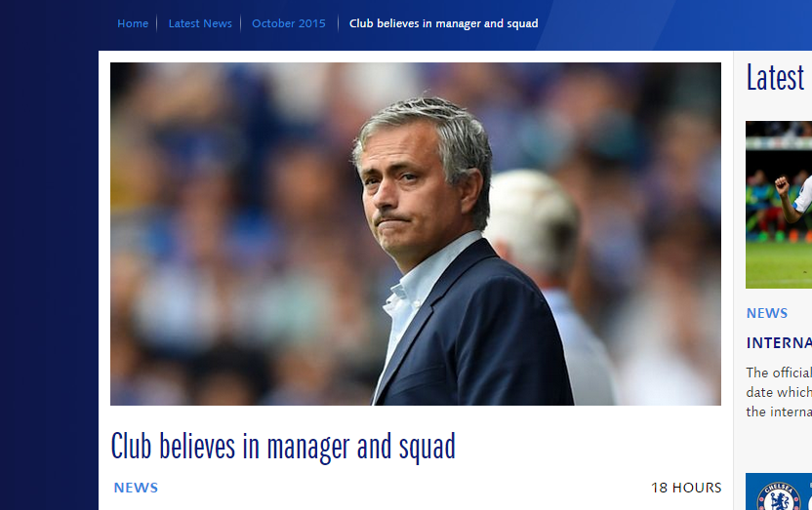812x510 pixels.
Task: Open the sidebar 'INTERNA…' story headline
Action: 779,343
